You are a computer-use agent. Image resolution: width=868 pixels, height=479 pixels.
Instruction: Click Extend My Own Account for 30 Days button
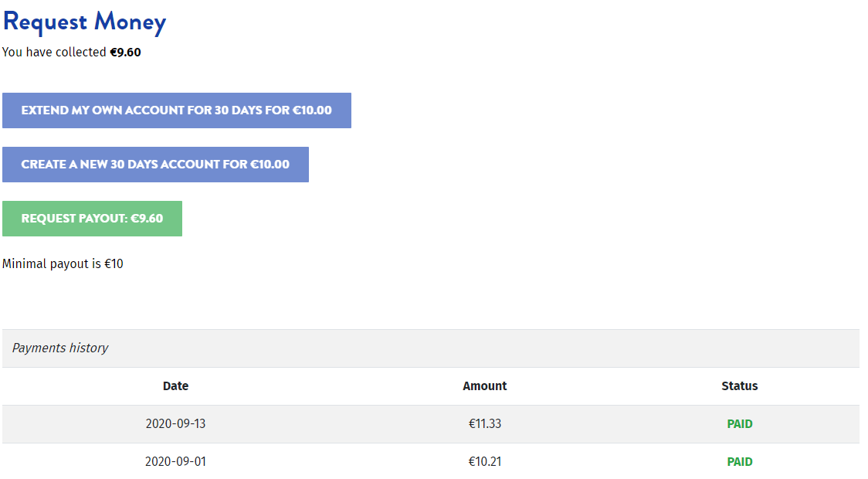tap(176, 110)
